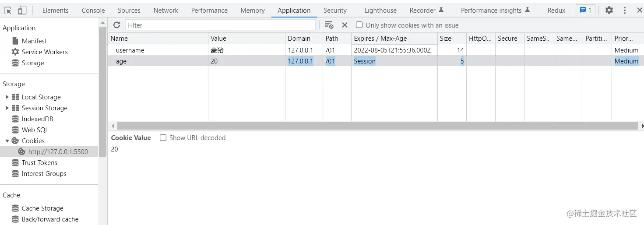Expand the Local Storage tree node

click(7, 97)
